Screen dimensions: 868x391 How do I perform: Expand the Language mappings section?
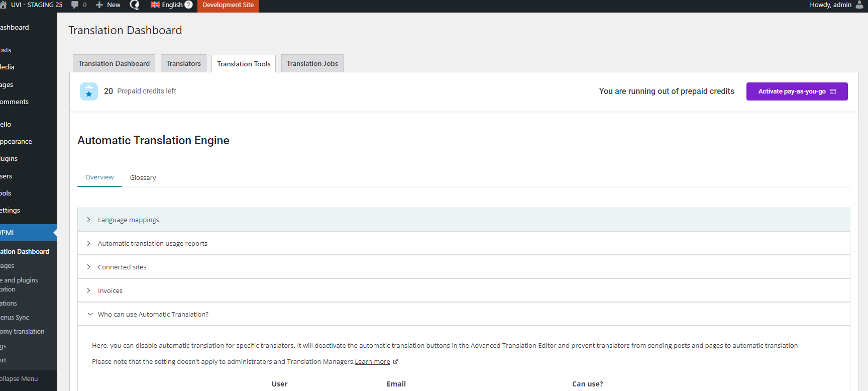(x=464, y=220)
